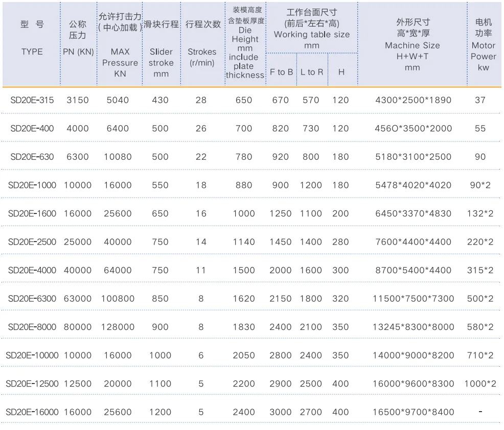
Task: Select the L to R sub-header
Action: coord(311,72)
